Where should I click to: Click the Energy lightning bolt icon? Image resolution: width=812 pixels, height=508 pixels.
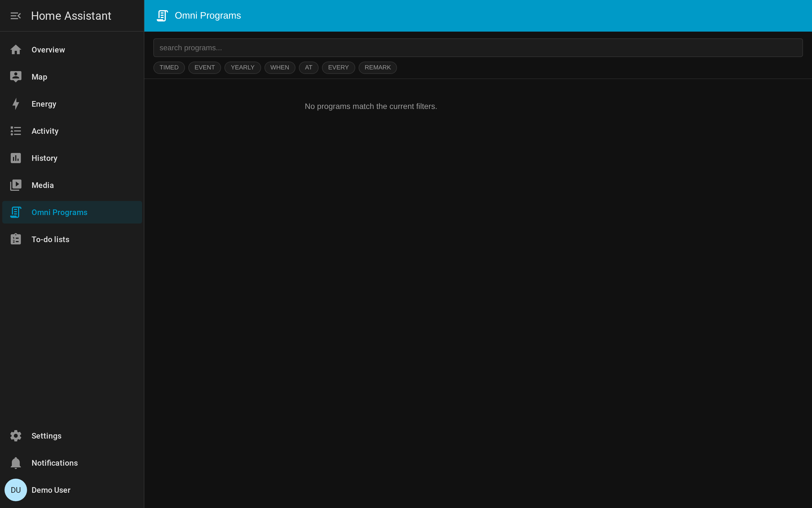16,104
